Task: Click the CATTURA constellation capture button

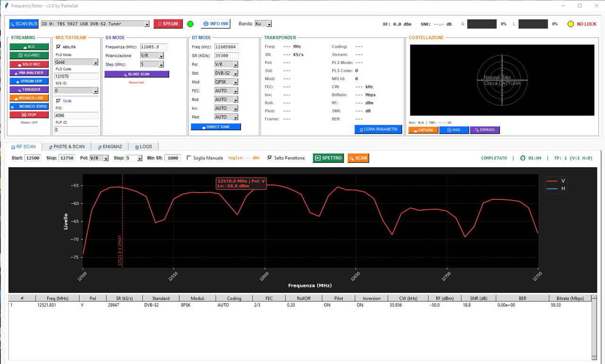Action: [x=423, y=130]
